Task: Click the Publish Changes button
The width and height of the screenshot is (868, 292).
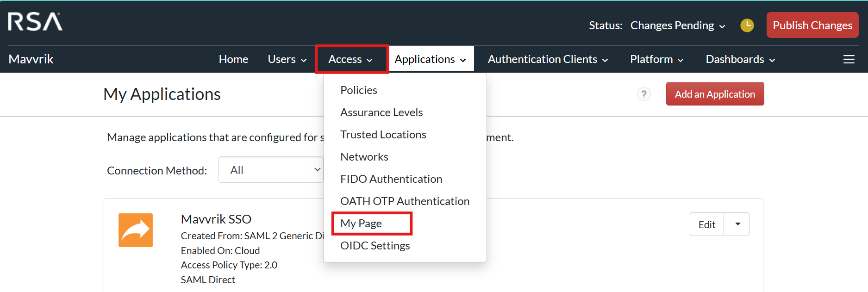Action: coord(812,25)
